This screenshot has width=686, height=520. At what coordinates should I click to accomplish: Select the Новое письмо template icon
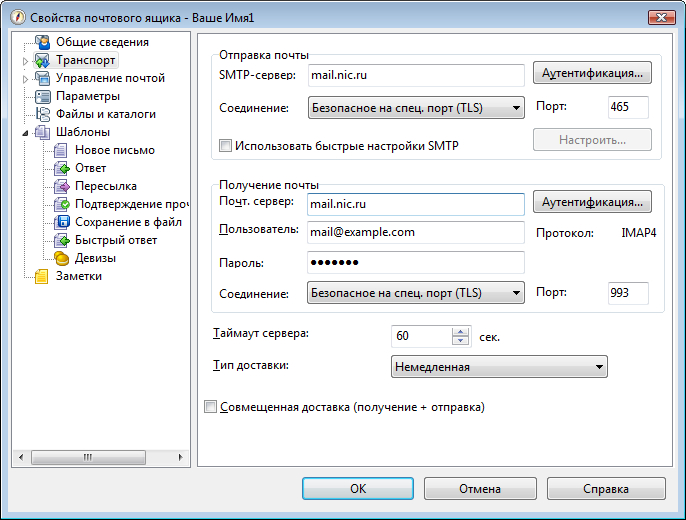60,150
